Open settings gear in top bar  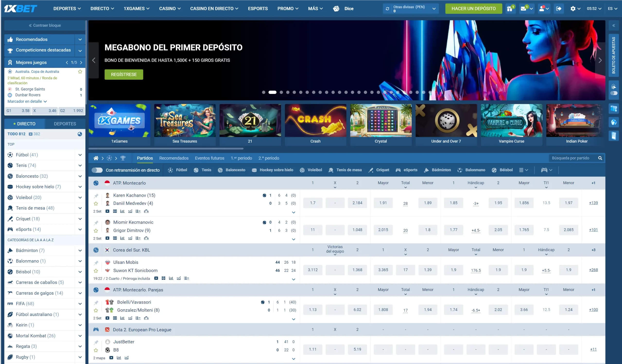573,9
